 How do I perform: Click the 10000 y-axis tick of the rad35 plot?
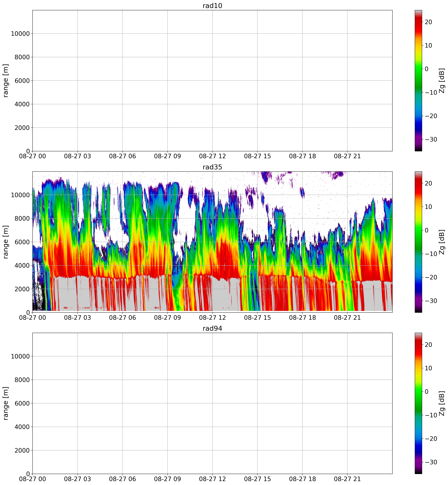[20, 195]
